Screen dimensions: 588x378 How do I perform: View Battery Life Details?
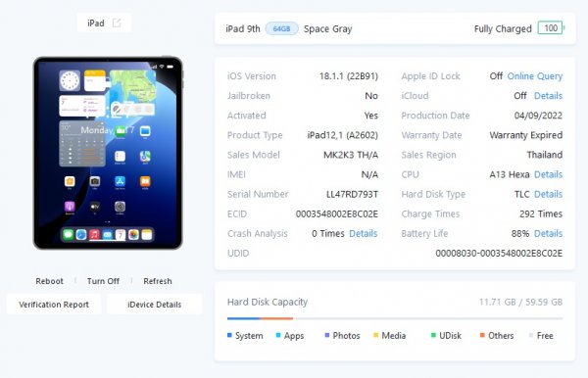(548, 233)
